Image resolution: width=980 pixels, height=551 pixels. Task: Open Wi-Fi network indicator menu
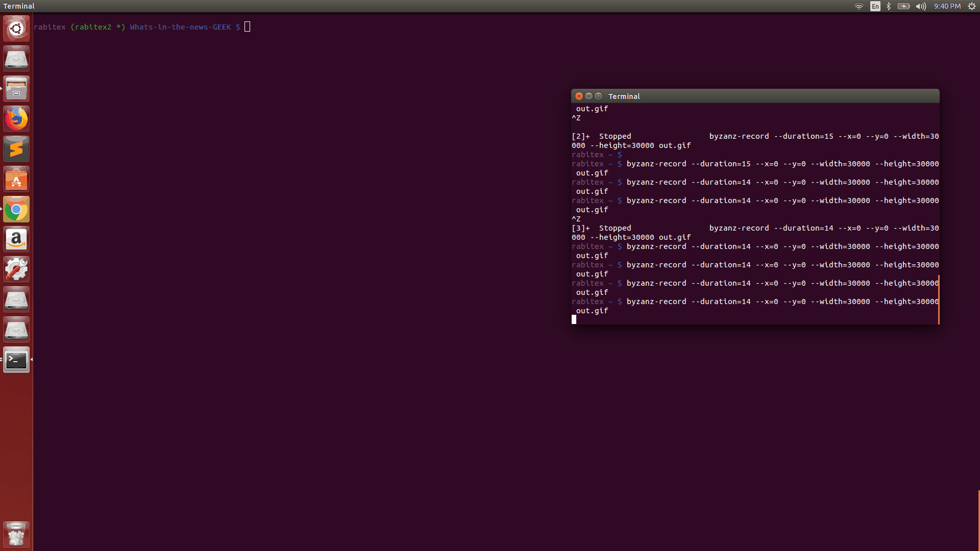pyautogui.click(x=859, y=6)
